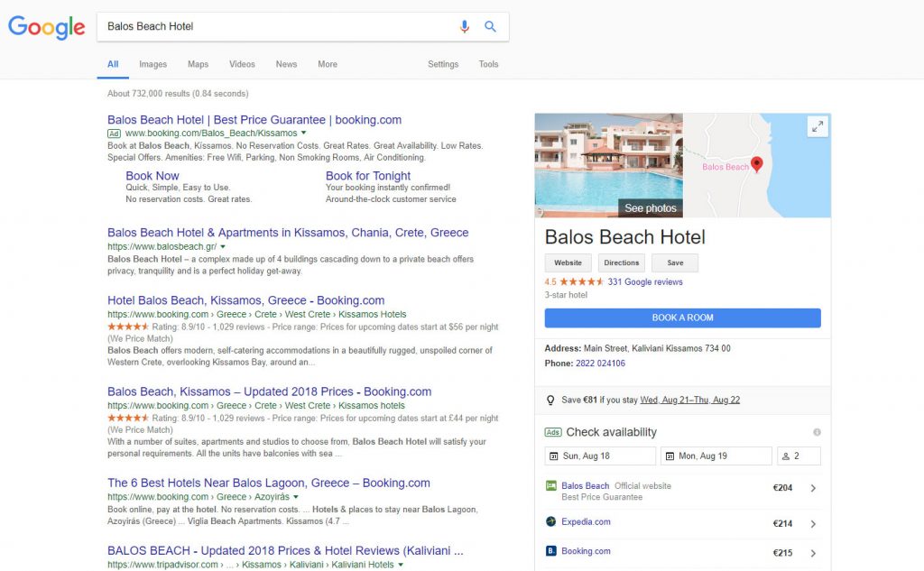Open check-out date Mon, Aug 19 picker
924x571 pixels.
[x=716, y=456]
